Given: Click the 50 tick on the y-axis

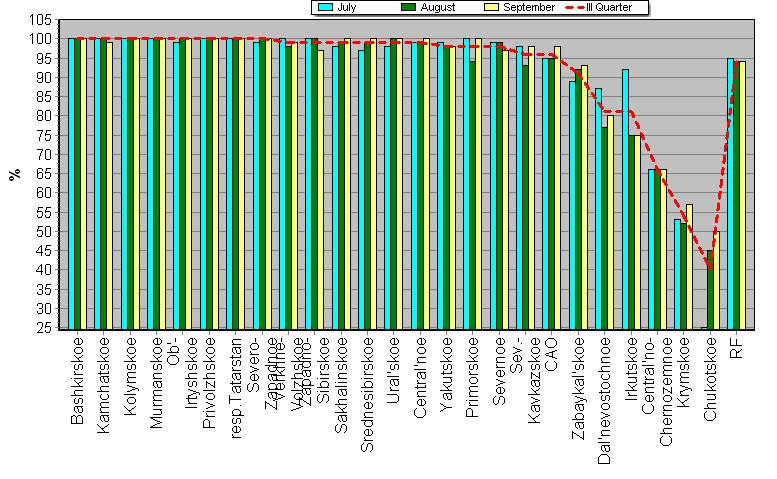Looking at the screenshot, I should click(44, 231).
